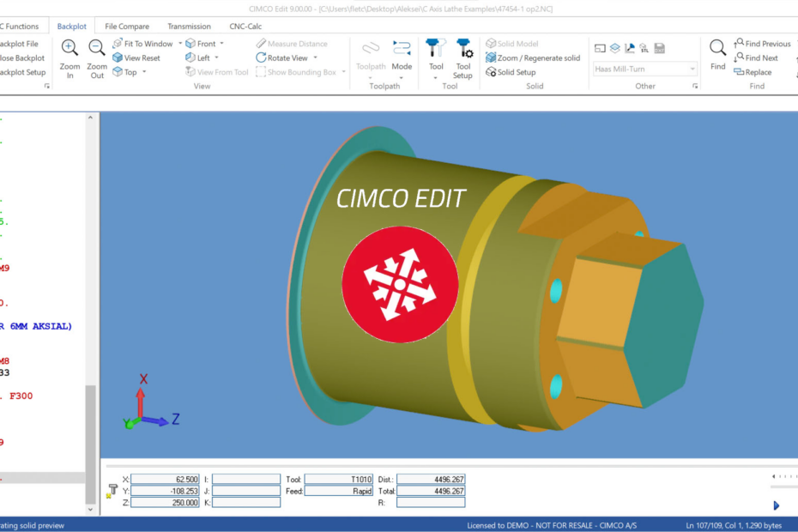Image resolution: width=798 pixels, height=532 pixels.
Task: Click View From Tool
Action: (x=217, y=72)
